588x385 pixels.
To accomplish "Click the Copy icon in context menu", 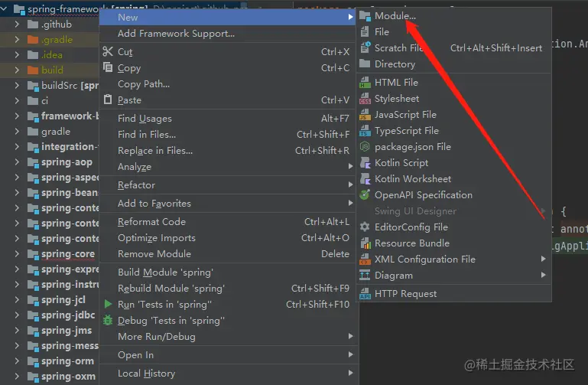I will [108, 67].
